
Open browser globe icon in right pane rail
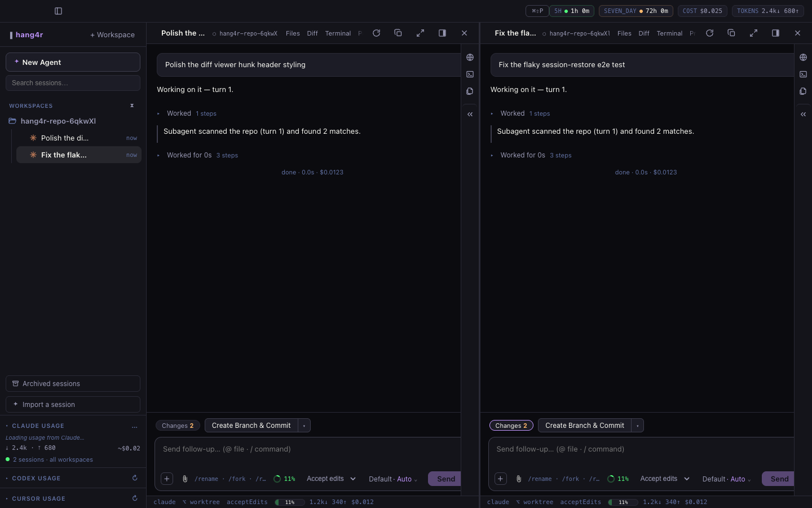pos(803,57)
